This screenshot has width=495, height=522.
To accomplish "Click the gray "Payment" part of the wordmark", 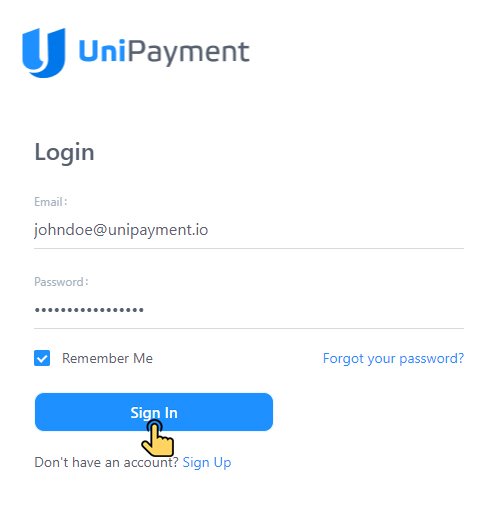I will [189, 53].
